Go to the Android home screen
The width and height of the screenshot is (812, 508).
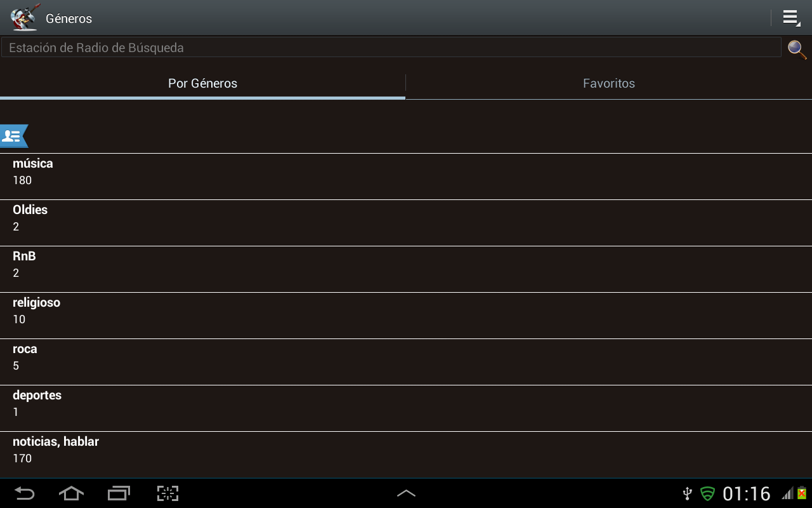tap(71, 493)
